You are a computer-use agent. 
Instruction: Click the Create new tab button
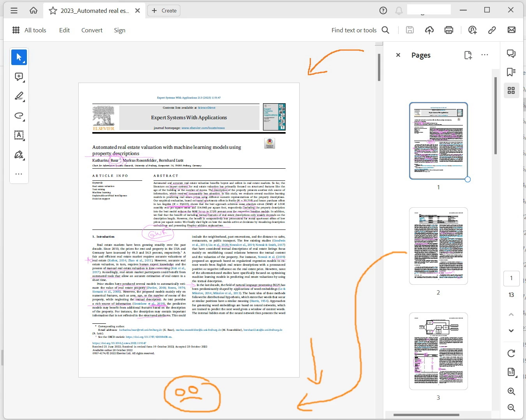point(164,11)
